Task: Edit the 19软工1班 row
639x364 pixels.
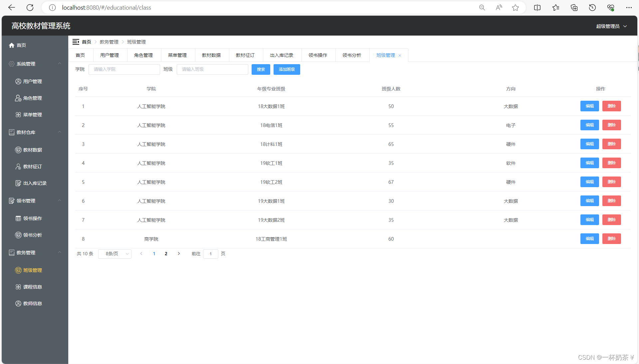Action: point(590,163)
